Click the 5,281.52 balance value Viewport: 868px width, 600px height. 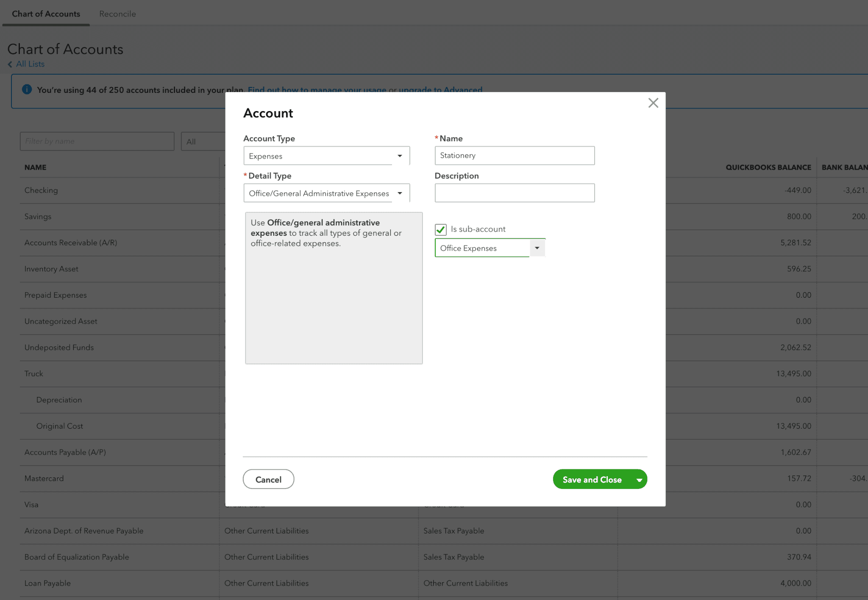click(796, 243)
